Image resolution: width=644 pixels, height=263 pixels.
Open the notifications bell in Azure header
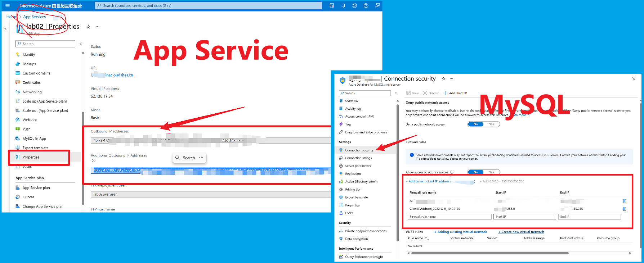pyautogui.click(x=343, y=6)
